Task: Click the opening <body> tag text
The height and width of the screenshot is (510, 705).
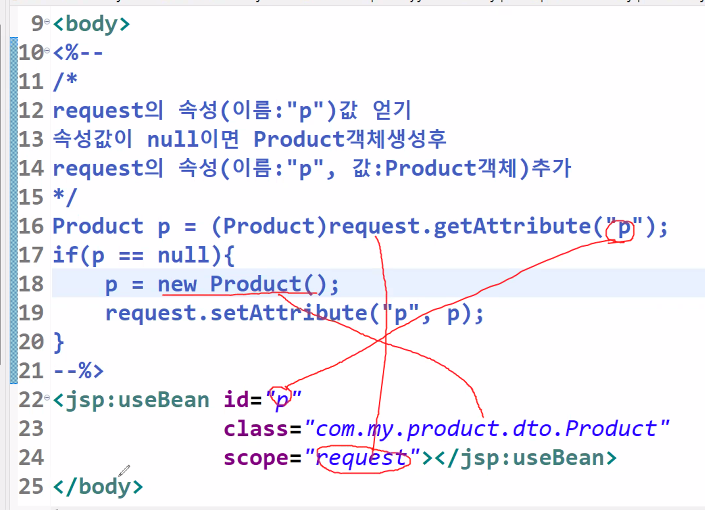Action: [91, 23]
